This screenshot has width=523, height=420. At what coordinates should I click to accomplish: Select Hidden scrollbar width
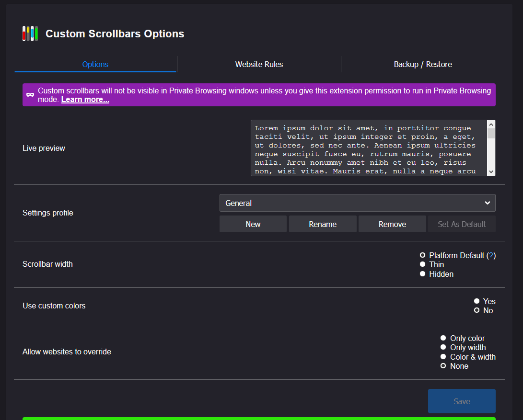[x=422, y=273]
